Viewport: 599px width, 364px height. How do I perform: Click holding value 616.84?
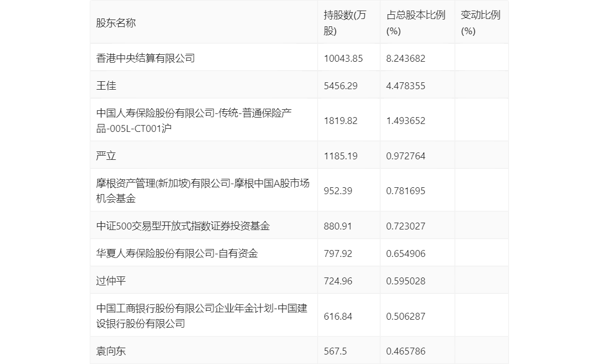click(338, 317)
